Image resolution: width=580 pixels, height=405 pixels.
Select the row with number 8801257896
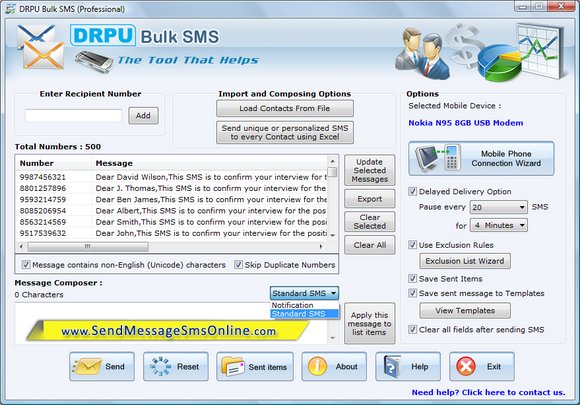click(x=171, y=188)
